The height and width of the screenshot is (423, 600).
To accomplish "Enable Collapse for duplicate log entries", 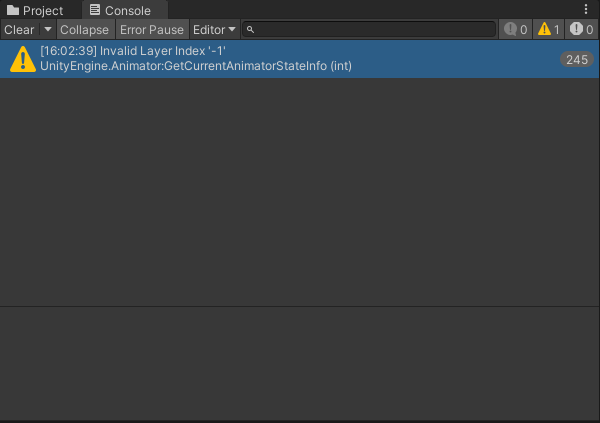I will point(84,30).
